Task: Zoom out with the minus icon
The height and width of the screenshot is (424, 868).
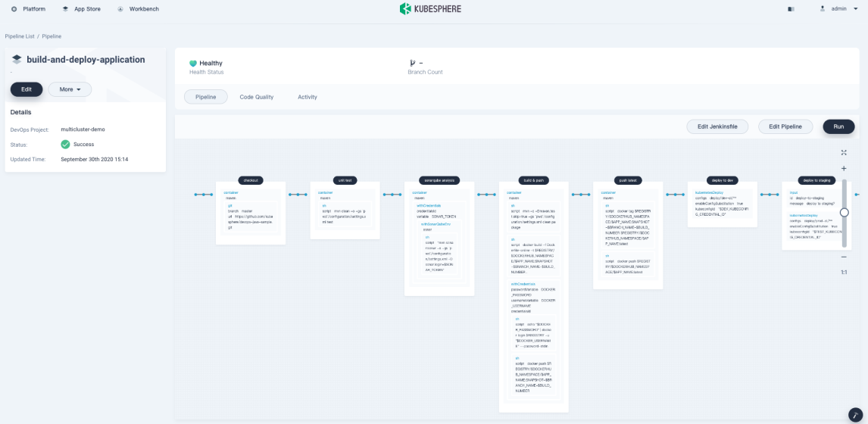Action: pyautogui.click(x=844, y=257)
